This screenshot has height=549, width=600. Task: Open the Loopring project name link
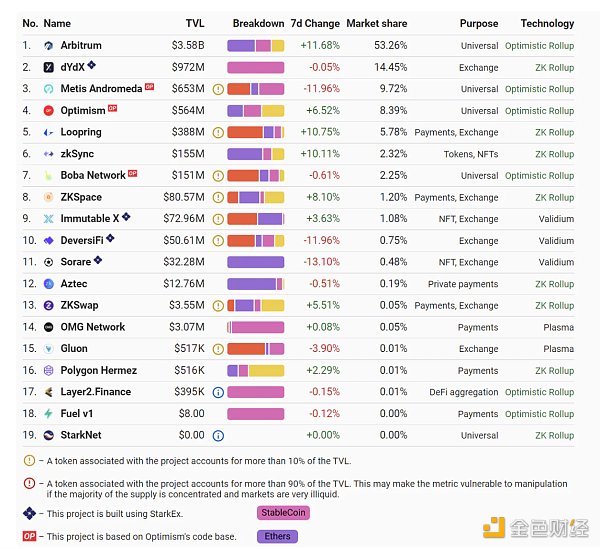pyautogui.click(x=81, y=132)
